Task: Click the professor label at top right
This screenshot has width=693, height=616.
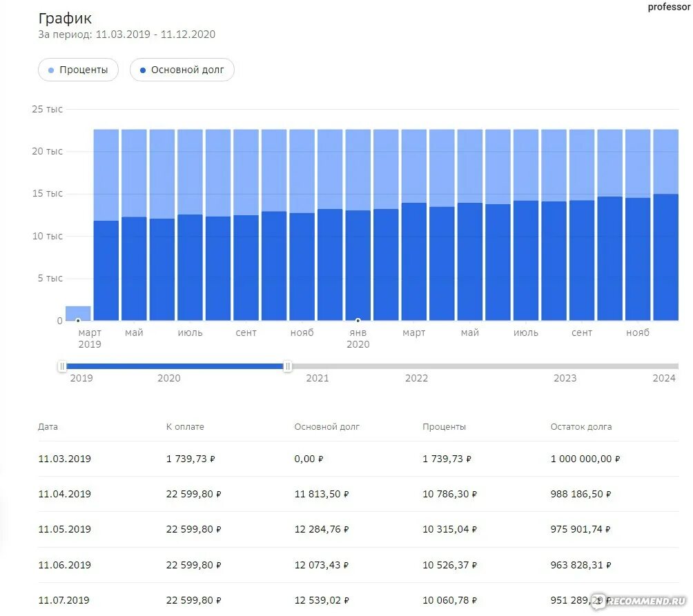Action: 669,7
